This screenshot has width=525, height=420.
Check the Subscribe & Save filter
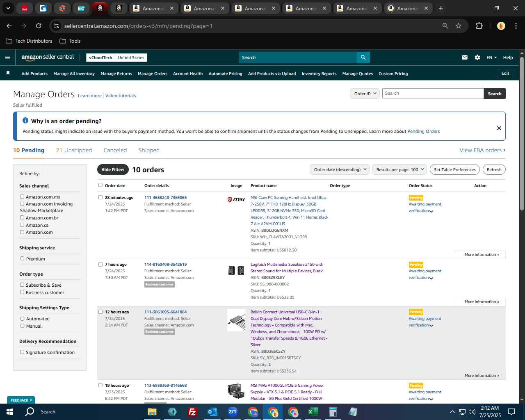(x=22, y=285)
